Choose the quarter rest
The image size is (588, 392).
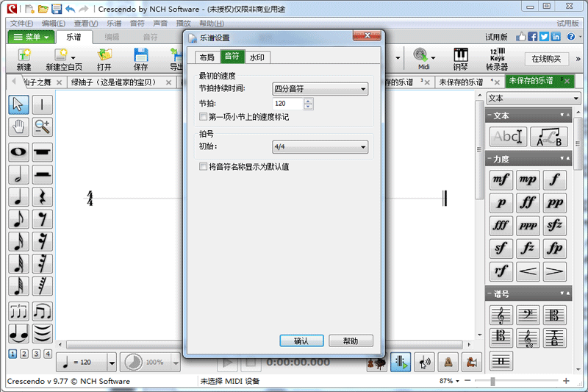(42, 196)
